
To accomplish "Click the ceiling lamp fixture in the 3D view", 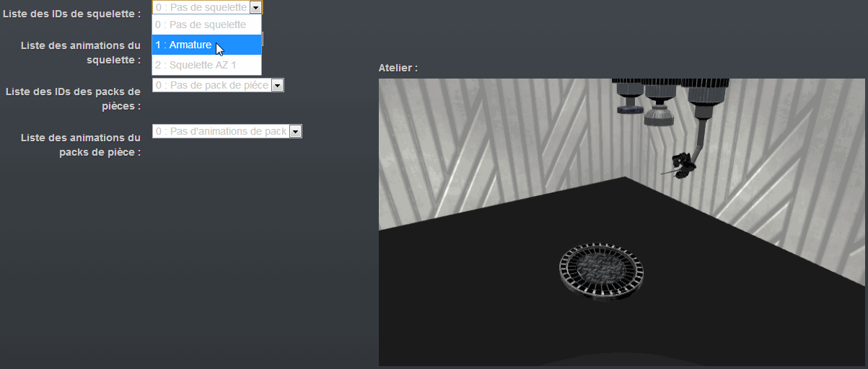I will tap(658, 103).
